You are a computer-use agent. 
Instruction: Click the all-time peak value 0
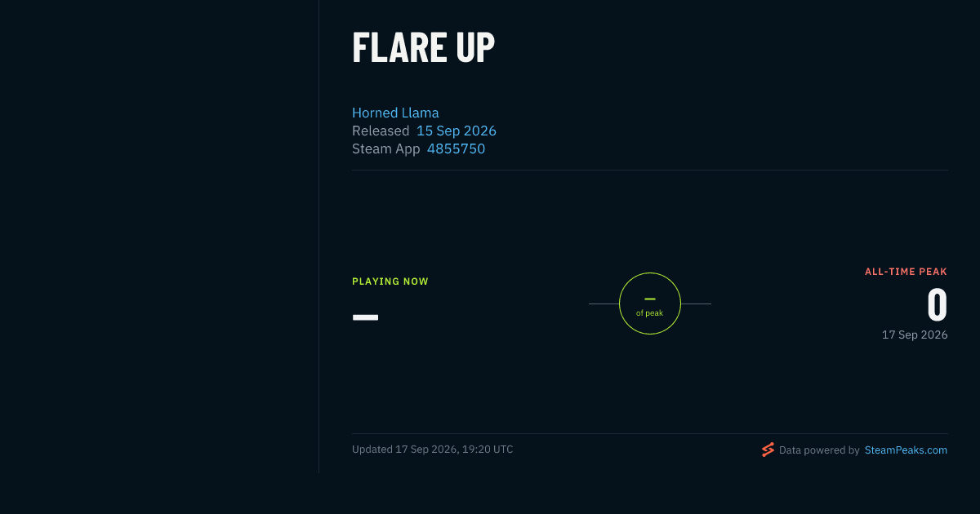point(938,305)
